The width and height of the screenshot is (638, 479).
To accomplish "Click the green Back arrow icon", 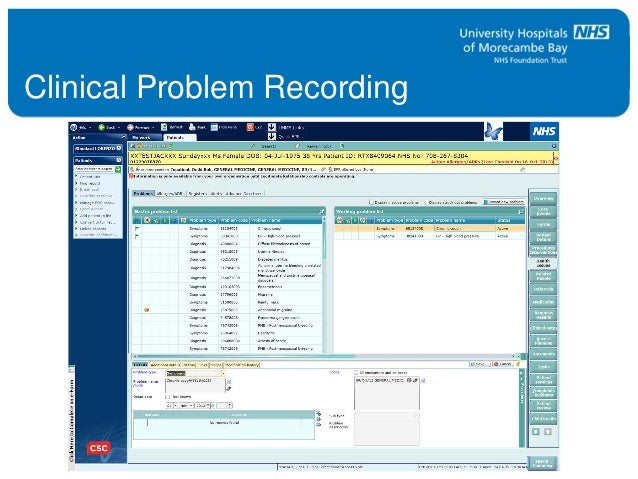I will [x=102, y=127].
